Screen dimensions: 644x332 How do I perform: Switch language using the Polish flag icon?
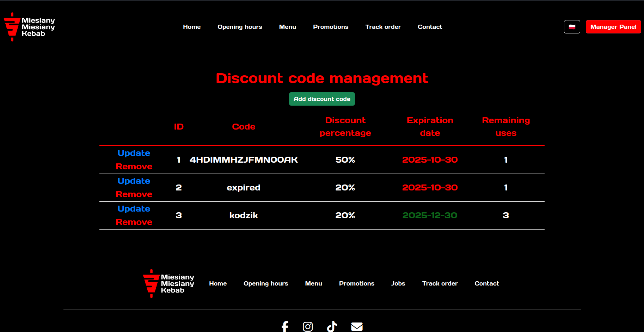coord(572,27)
